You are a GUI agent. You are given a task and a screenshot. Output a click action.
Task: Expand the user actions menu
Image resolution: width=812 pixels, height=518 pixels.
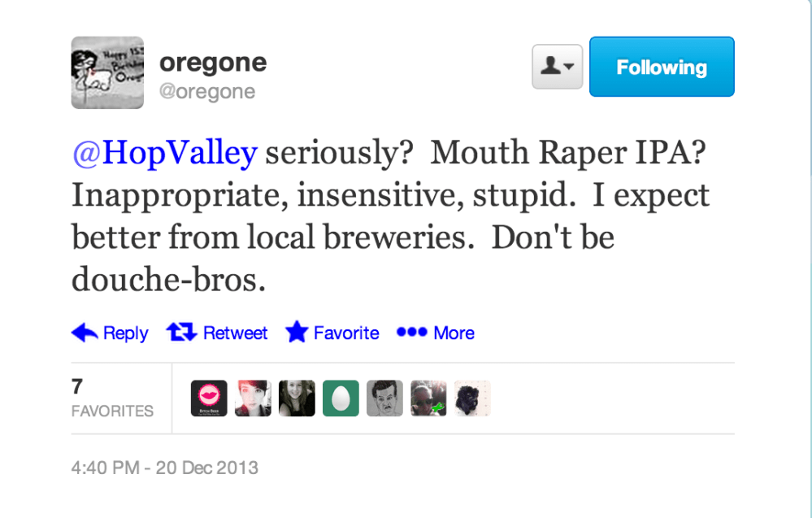(557, 66)
